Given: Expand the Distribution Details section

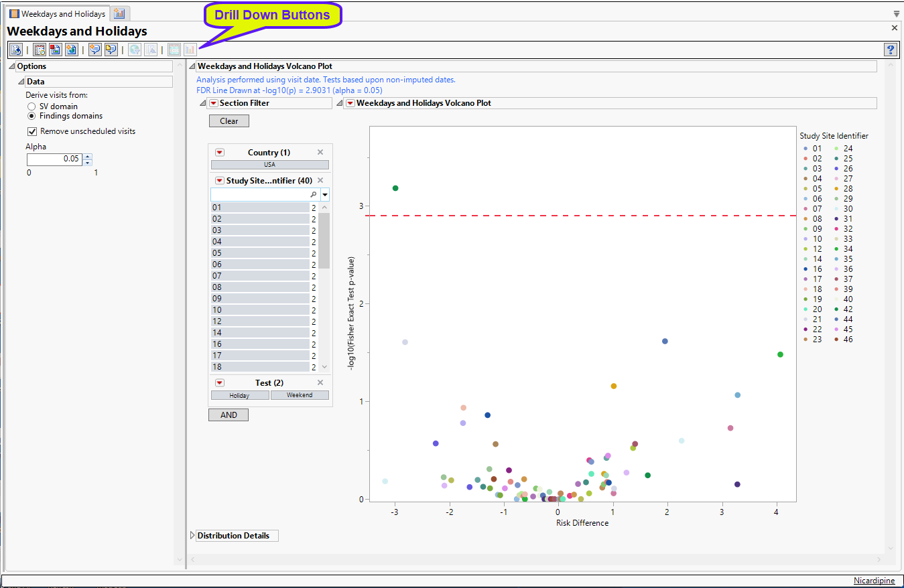Looking at the screenshot, I should click(193, 536).
